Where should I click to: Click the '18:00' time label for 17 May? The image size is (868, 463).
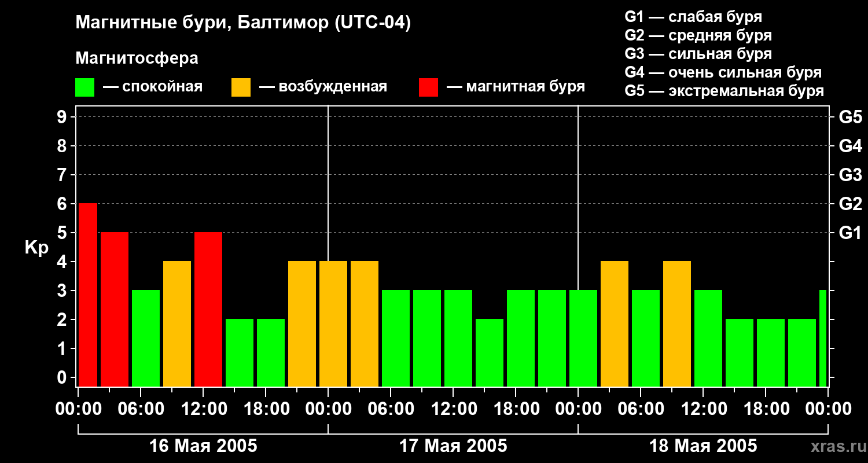coord(516,409)
